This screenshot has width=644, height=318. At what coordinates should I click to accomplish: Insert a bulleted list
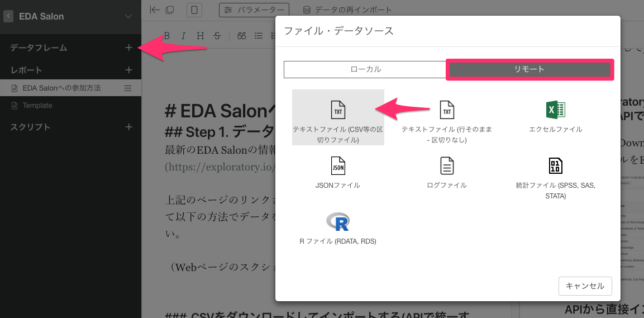coord(259,36)
